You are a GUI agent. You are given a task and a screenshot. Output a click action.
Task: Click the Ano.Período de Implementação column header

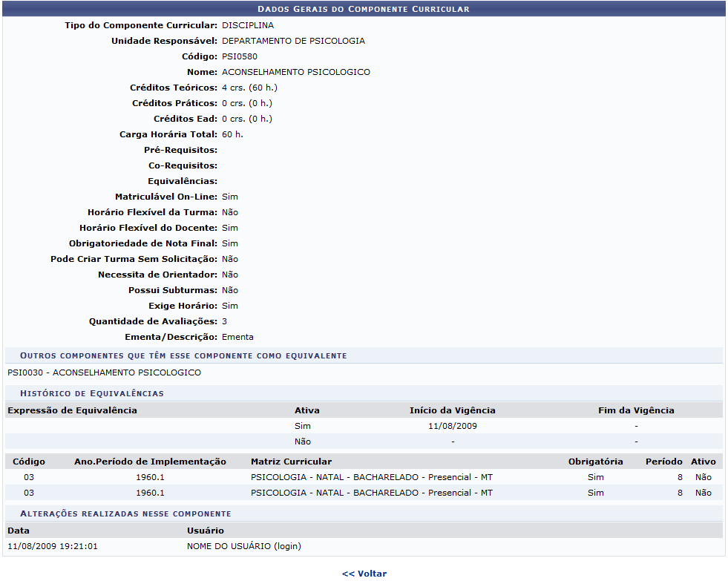click(x=150, y=462)
